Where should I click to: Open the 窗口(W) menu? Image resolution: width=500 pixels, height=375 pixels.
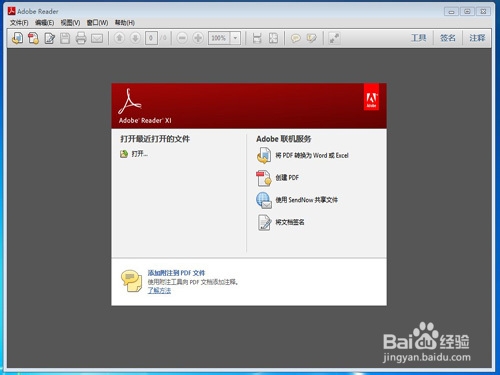click(x=97, y=23)
